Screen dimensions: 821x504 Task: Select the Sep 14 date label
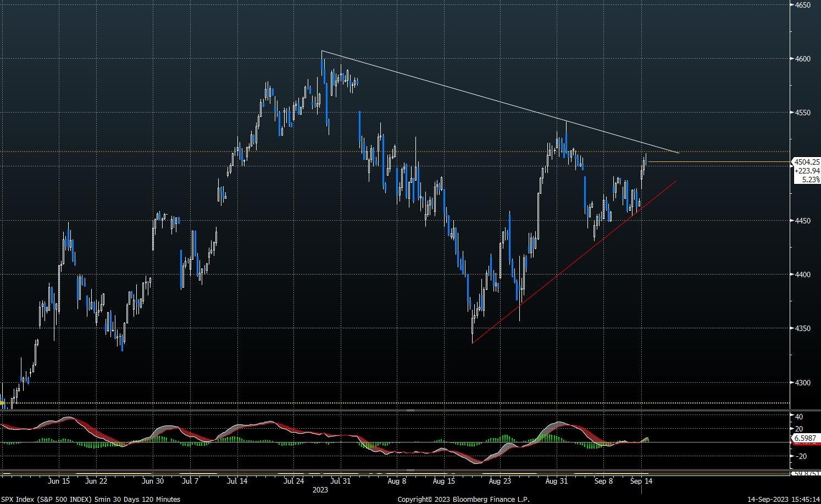coord(641,481)
